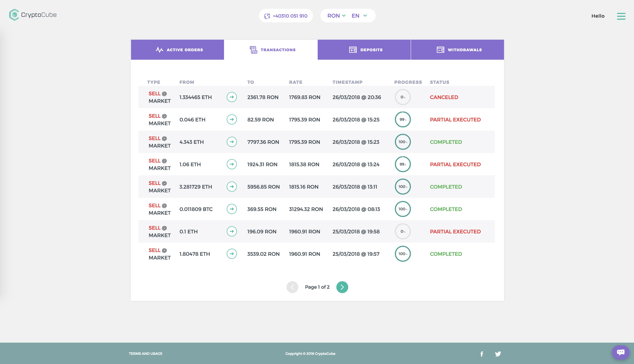Image resolution: width=634 pixels, height=364 pixels.
Task: Click SELL @ MARKET in the 1.334465 ETH row
Action: click(x=160, y=97)
